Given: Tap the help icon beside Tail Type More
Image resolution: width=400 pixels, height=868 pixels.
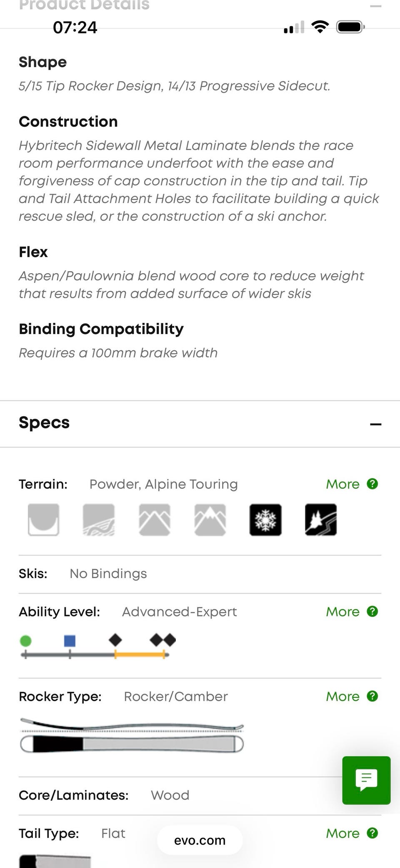Looking at the screenshot, I should click(x=372, y=833).
